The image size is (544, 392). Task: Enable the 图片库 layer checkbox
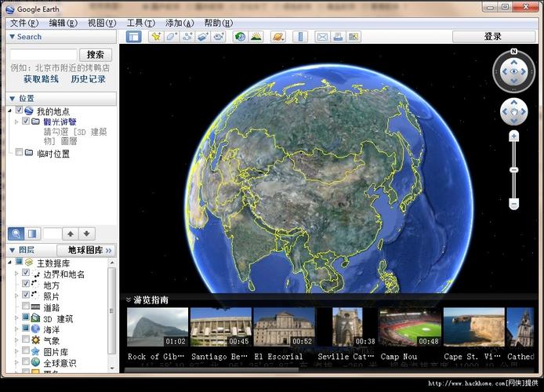[x=26, y=350]
